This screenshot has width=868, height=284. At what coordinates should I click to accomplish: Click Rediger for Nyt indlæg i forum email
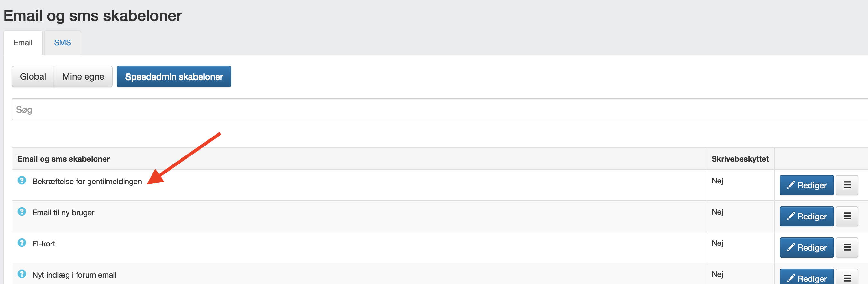pos(807,277)
